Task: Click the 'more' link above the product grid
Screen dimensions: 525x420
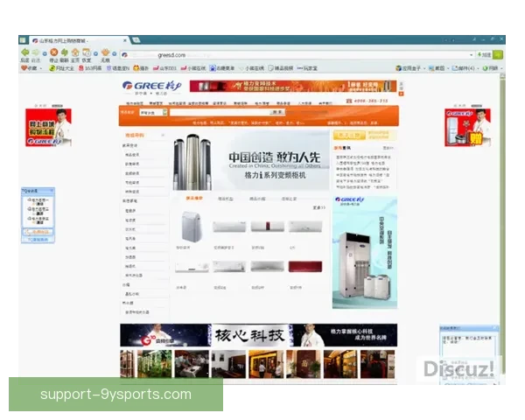Action: coord(319,207)
